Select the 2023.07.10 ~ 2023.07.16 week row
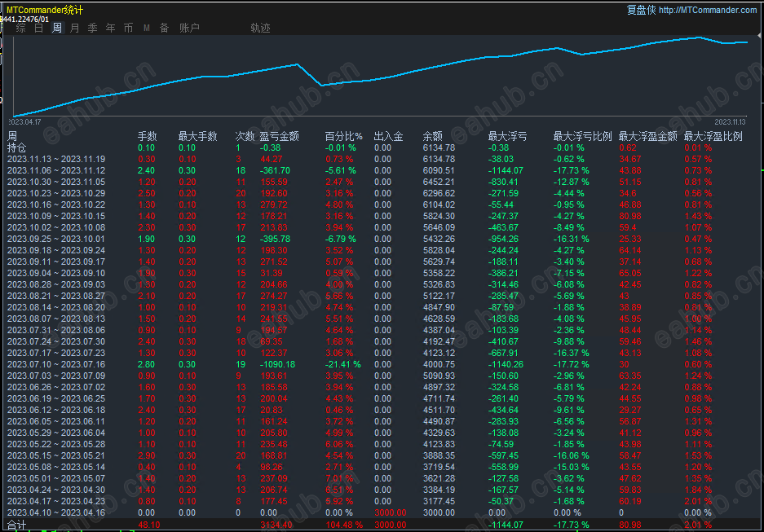Image resolution: width=764 pixels, height=532 pixels. point(55,364)
